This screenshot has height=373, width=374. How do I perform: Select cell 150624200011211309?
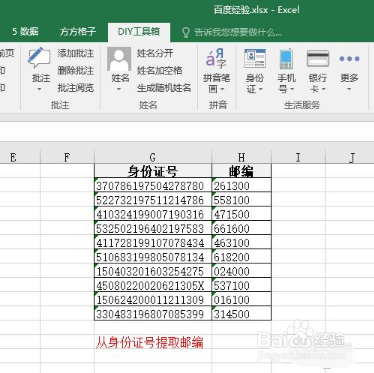click(153, 300)
